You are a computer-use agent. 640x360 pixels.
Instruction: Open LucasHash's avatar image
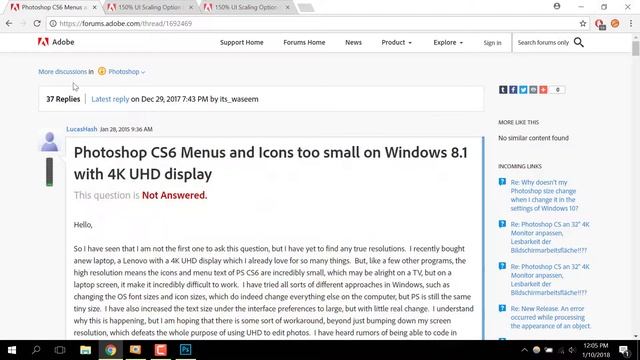point(49,142)
